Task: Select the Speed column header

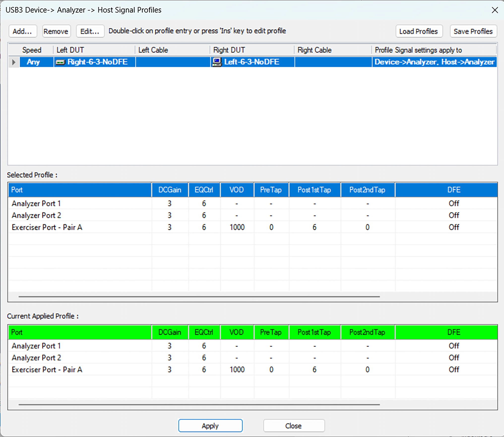Action: pyautogui.click(x=31, y=50)
